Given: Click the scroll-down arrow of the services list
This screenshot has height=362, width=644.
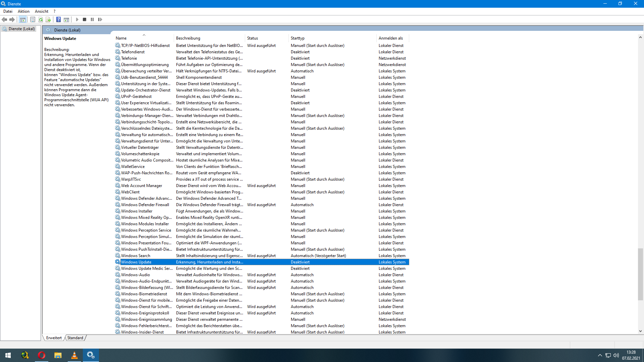Looking at the screenshot, I should tap(640, 331).
